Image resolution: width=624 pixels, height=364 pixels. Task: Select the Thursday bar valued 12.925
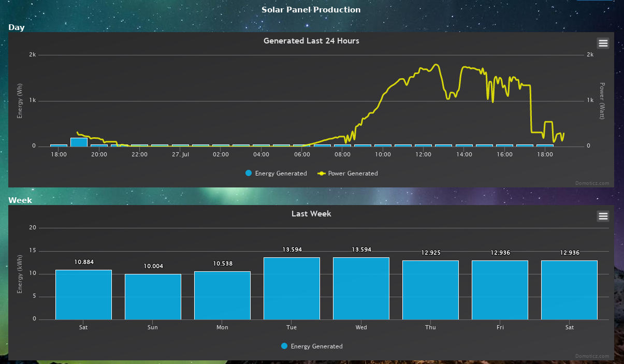click(430, 290)
